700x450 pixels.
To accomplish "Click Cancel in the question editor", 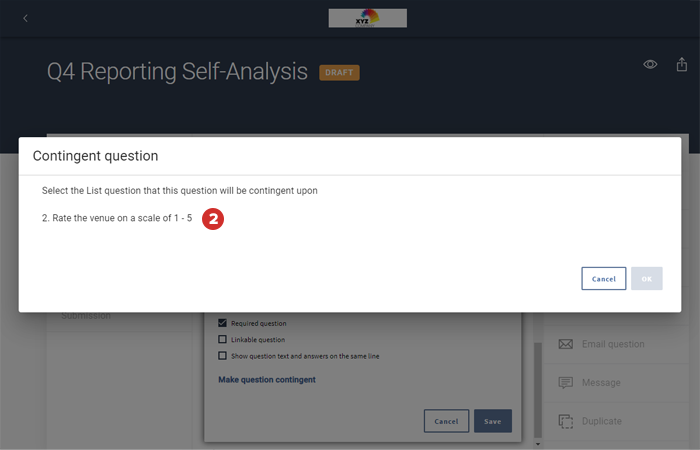I will (x=446, y=421).
